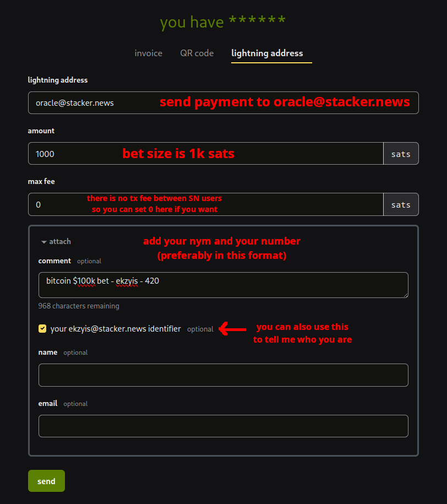The width and height of the screenshot is (447, 504).
Task: Click the empty email field
Action: 223,426
